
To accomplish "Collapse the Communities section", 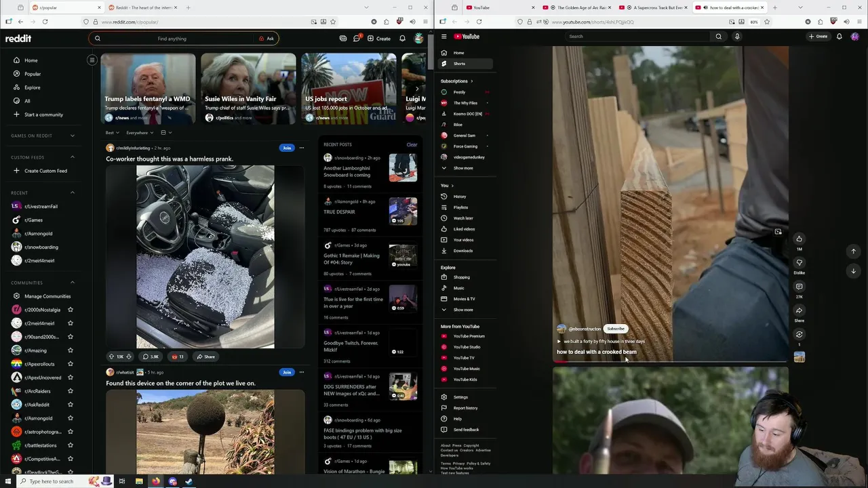I will tap(73, 283).
